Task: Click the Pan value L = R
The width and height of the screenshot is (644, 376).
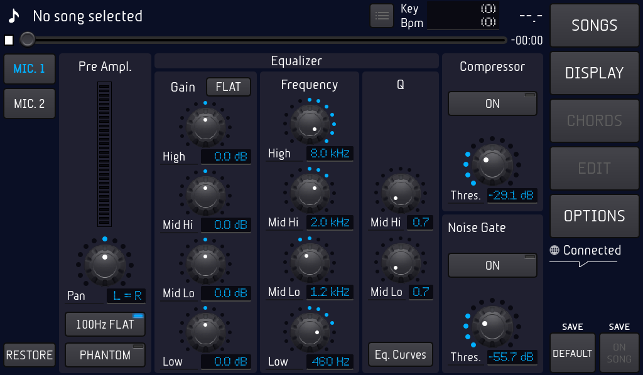Action: 126,295
